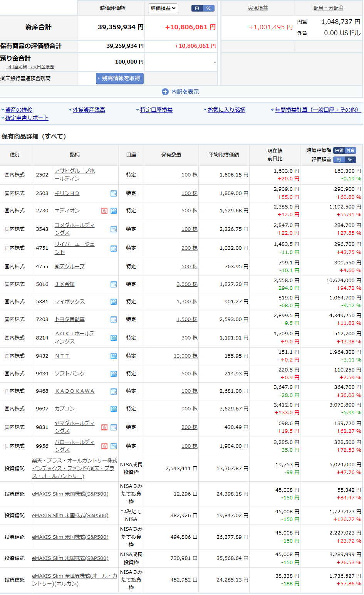Viewport: 364px width, 595px height.
Task: Select 外貨 in the 時価評価額 column header
Action: click(x=351, y=151)
